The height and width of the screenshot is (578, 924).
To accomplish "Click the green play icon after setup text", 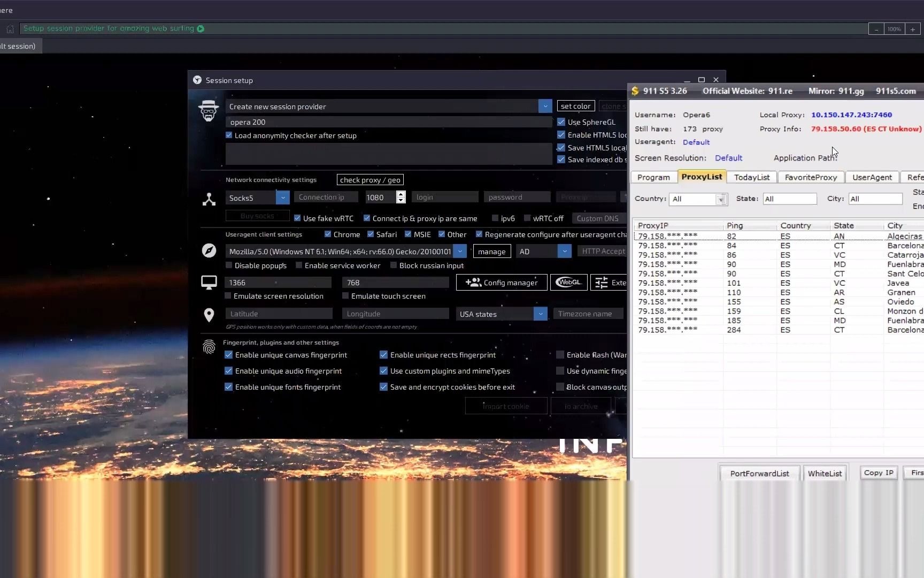I will [201, 29].
